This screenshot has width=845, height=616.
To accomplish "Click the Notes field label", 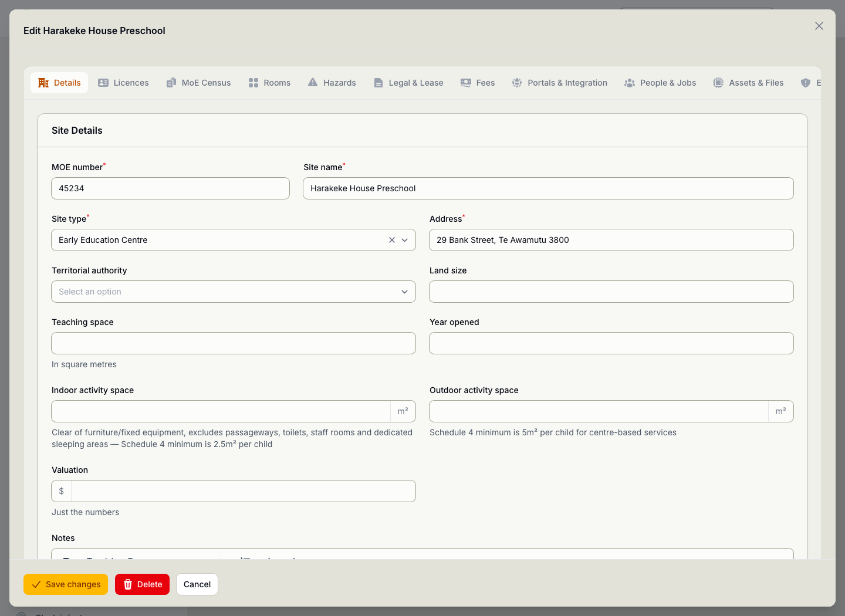I will [63, 538].
